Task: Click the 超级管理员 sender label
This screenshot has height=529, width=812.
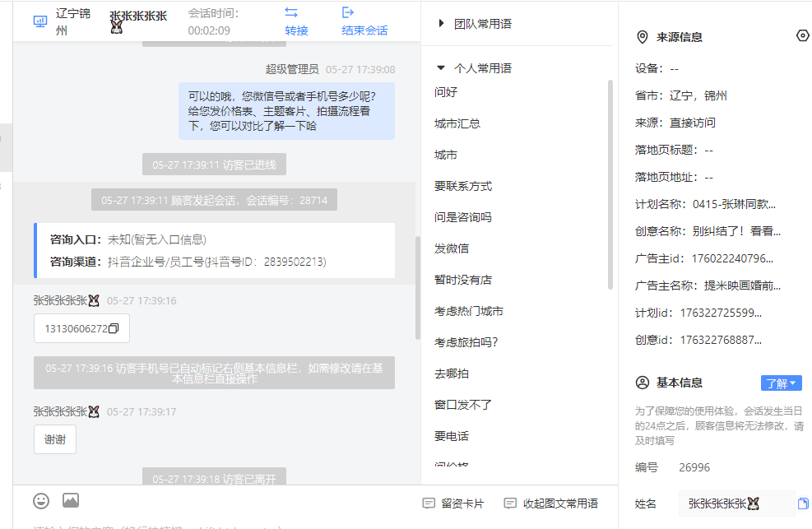Action: point(292,69)
